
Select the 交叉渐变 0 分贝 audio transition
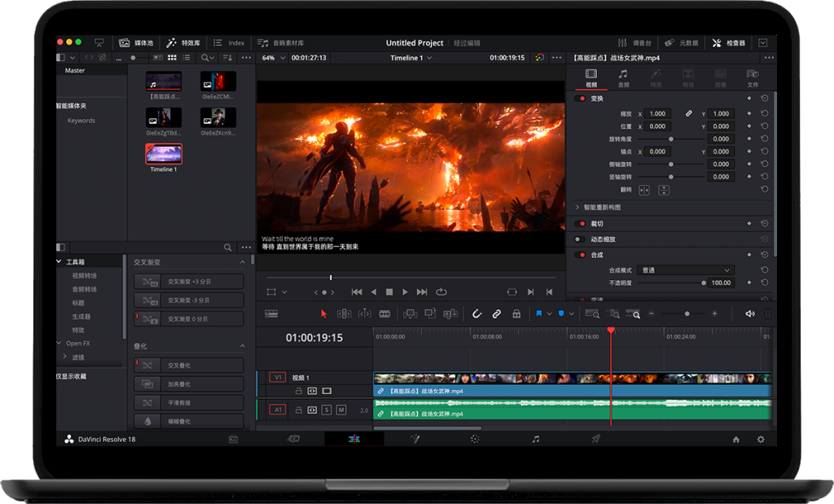click(189, 319)
